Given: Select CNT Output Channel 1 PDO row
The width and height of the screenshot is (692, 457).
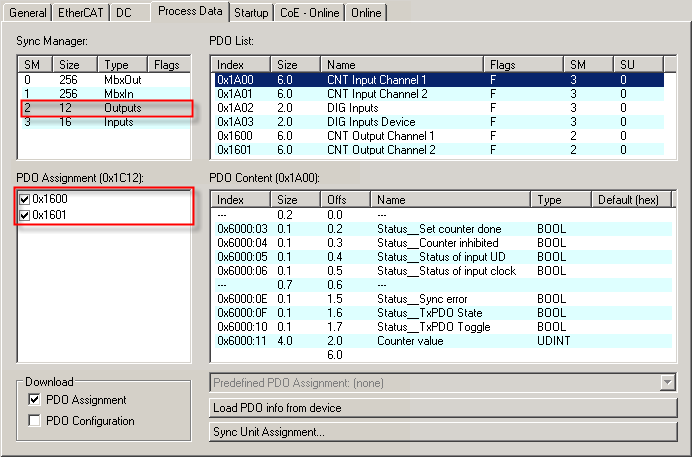Looking at the screenshot, I should 439,136.
